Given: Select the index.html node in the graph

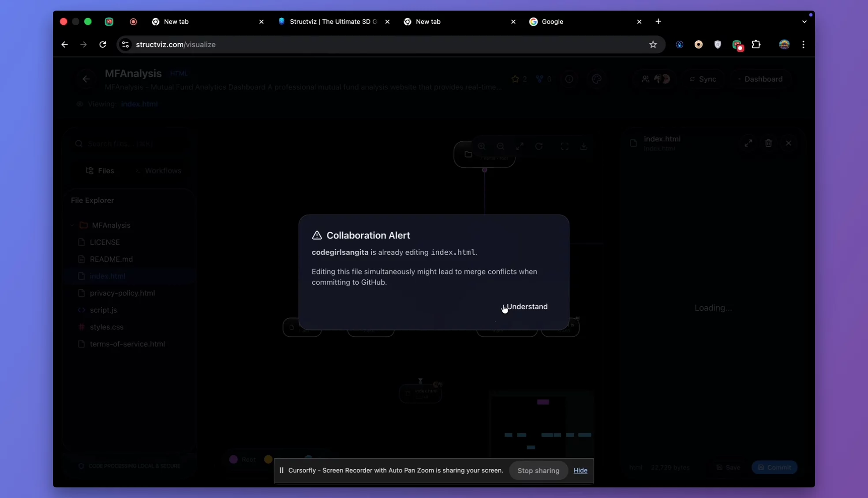Looking at the screenshot, I should click(x=420, y=393).
